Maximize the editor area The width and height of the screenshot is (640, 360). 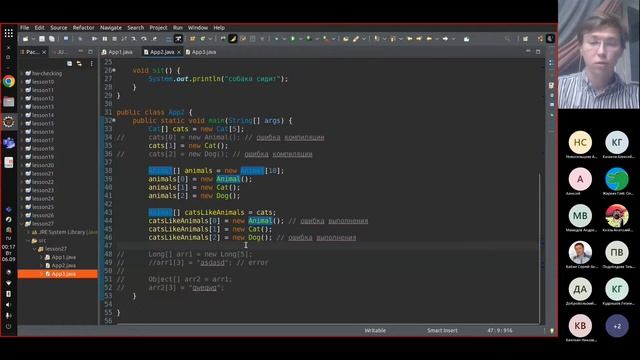tap(538, 51)
